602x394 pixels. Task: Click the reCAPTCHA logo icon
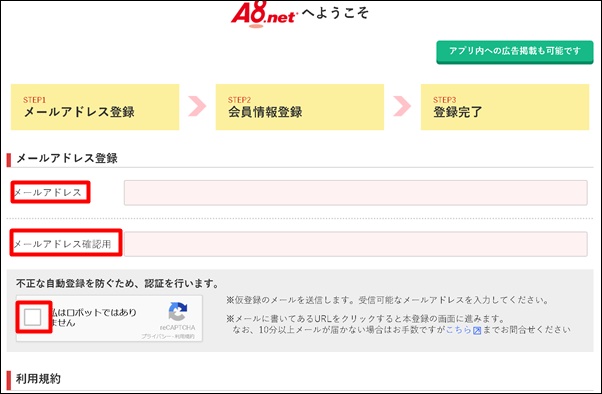178,311
